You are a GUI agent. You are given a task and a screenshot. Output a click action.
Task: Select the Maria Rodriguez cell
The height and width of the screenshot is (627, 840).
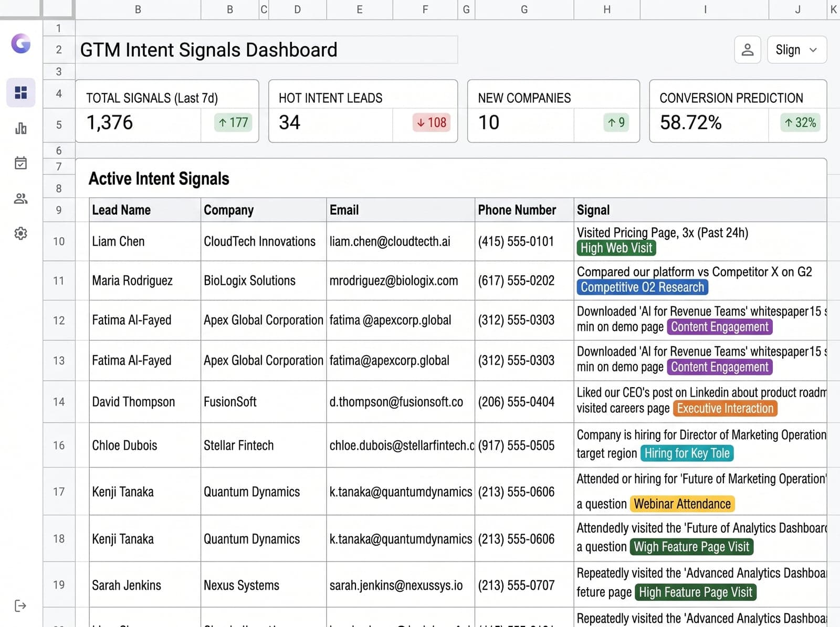point(145,281)
